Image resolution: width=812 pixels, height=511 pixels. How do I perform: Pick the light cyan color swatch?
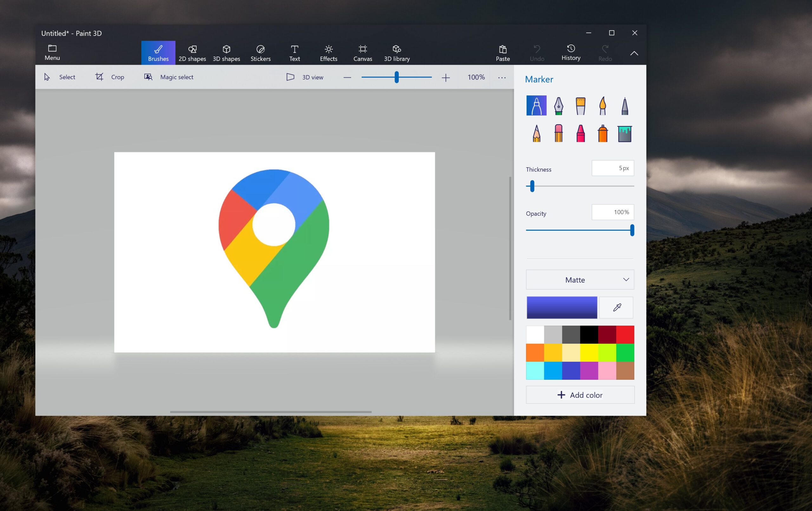535,371
